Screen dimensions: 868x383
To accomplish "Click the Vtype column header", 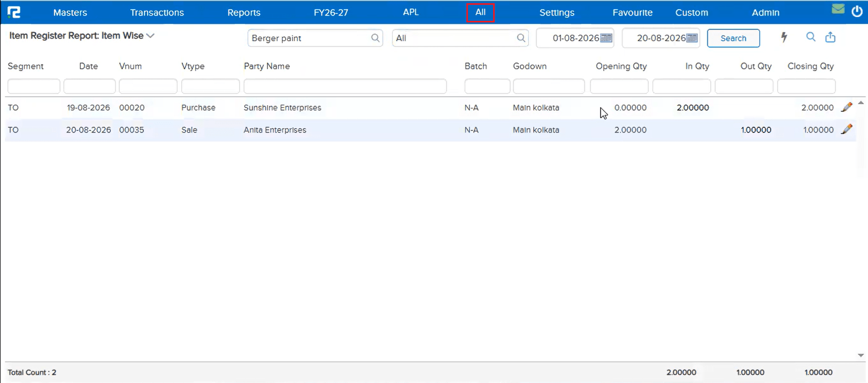I will tap(193, 66).
